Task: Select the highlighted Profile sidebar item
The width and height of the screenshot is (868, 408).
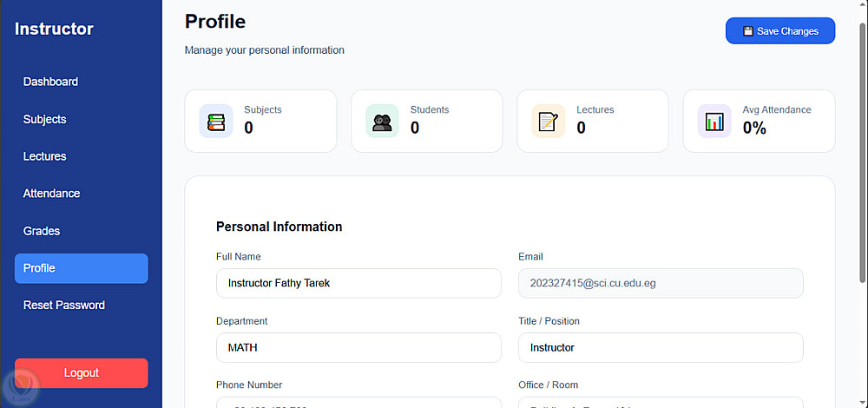Action: [82, 268]
